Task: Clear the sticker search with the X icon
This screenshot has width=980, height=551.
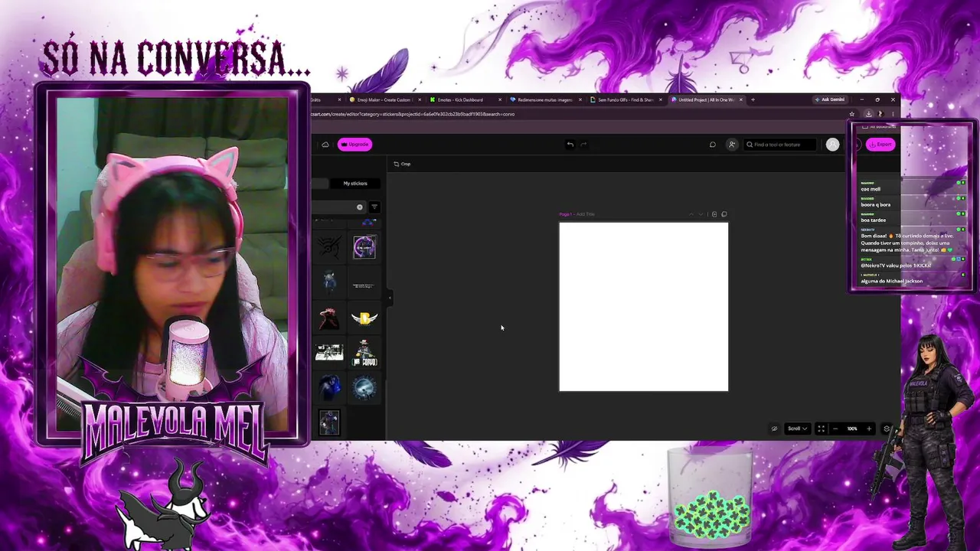Action: [360, 207]
